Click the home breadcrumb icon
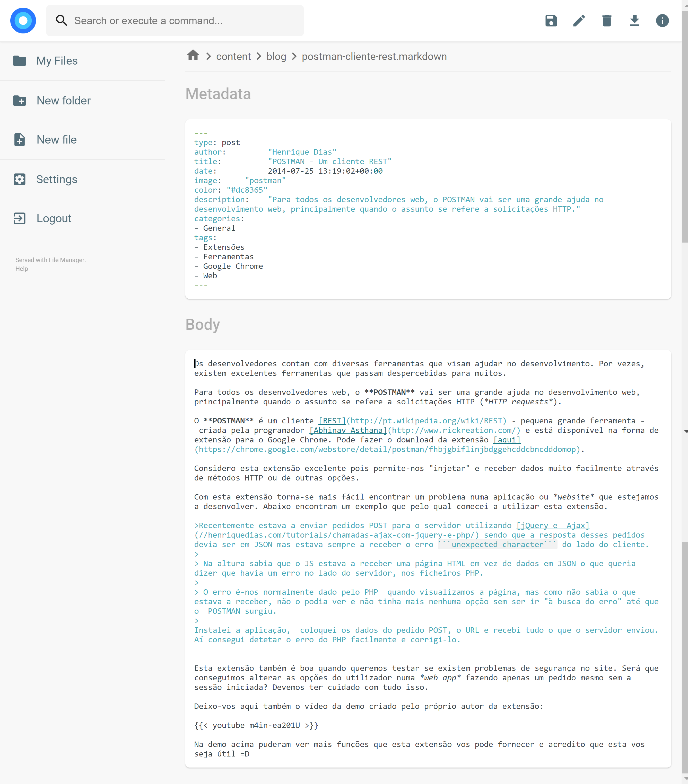The height and width of the screenshot is (784, 688). coord(194,56)
